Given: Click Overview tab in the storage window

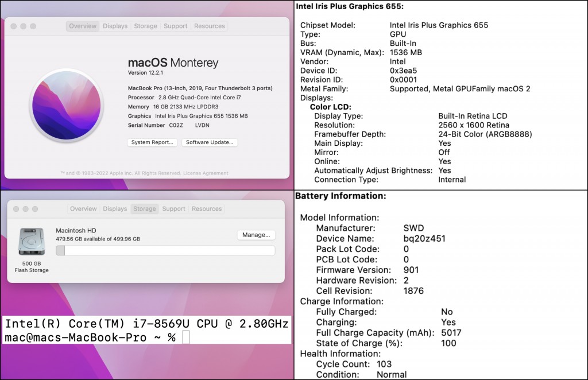Looking at the screenshot, I should point(83,208).
